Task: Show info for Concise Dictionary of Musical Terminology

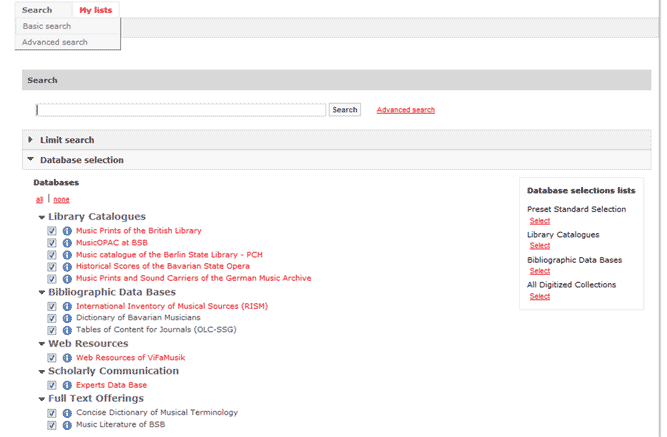Action: (x=67, y=412)
